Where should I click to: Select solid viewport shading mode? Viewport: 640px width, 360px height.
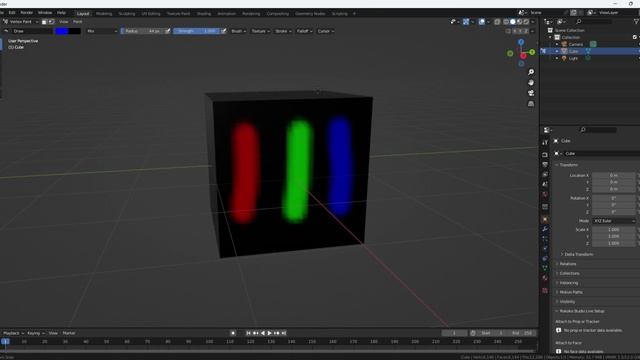(513, 22)
